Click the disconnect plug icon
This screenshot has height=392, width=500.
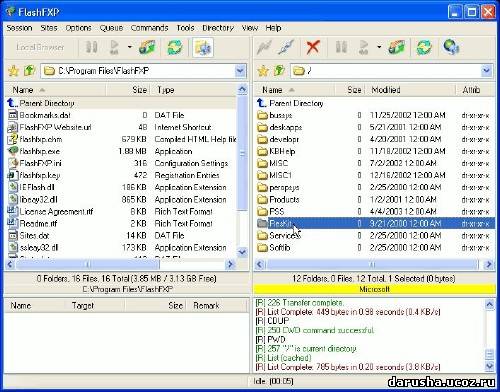[287, 47]
